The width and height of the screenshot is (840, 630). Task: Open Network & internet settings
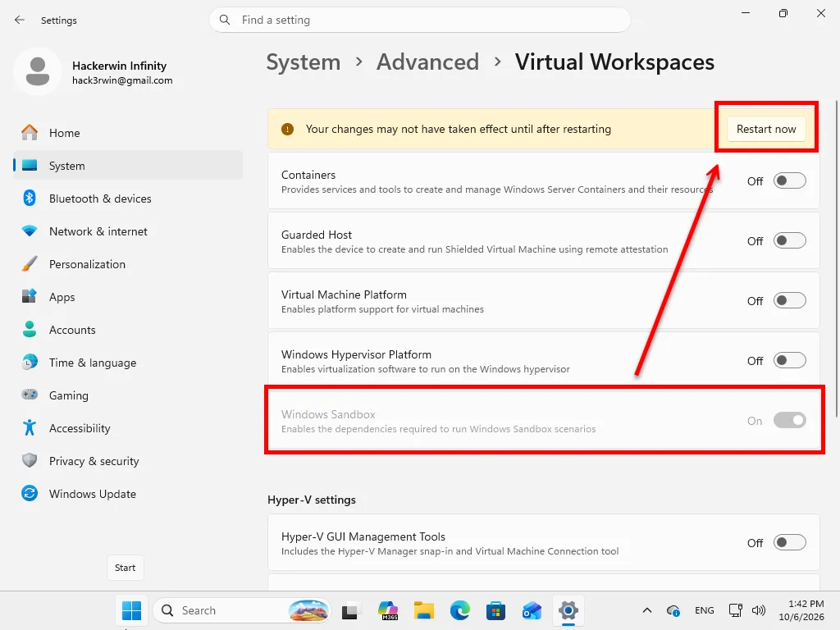128,231
